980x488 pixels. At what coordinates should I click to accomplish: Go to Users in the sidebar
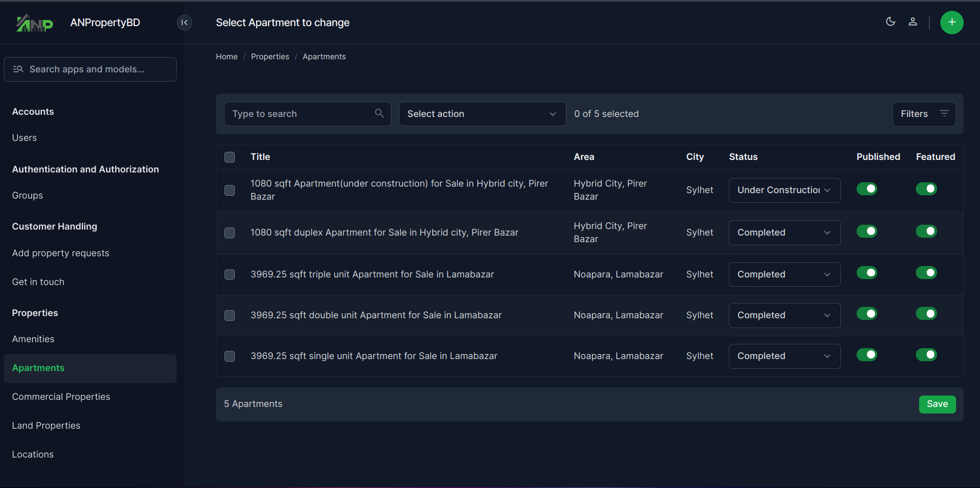24,138
